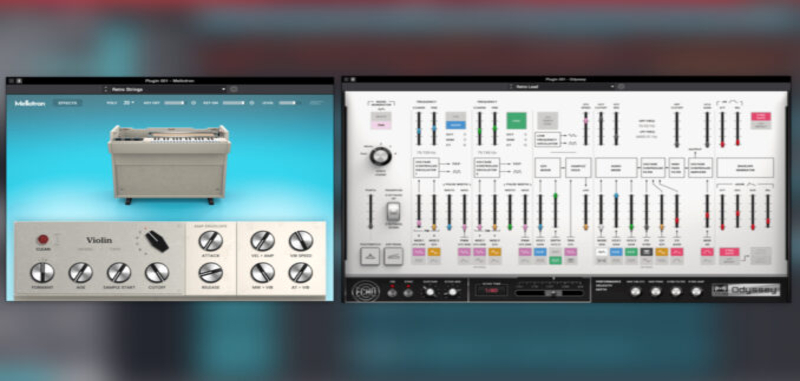Click the RELEASE knob

coord(211,272)
